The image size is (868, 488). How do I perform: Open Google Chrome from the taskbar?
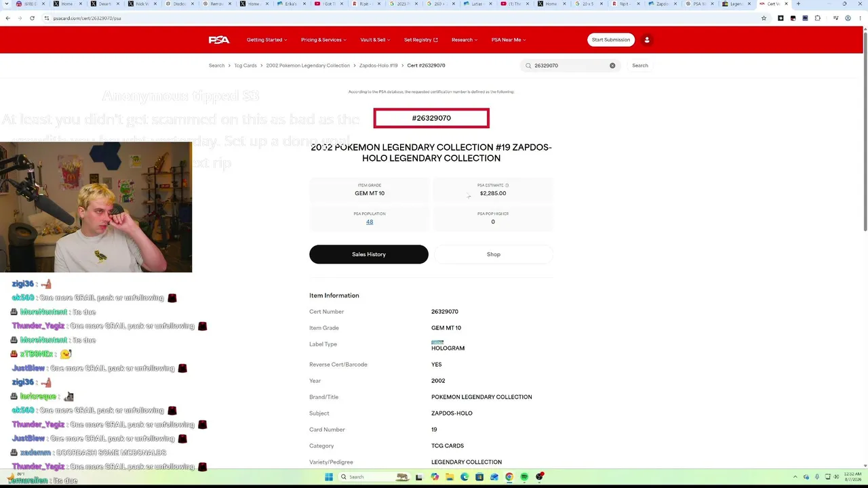click(509, 477)
